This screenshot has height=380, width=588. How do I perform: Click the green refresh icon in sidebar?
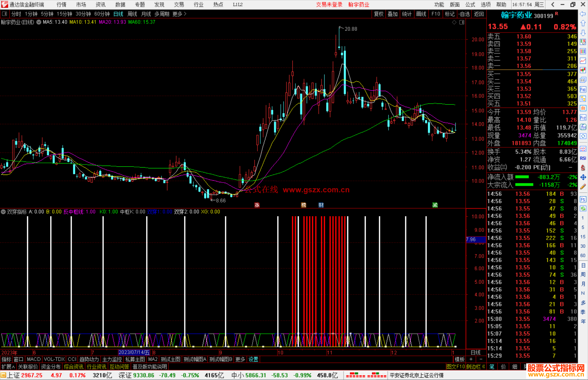pos(583,209)
